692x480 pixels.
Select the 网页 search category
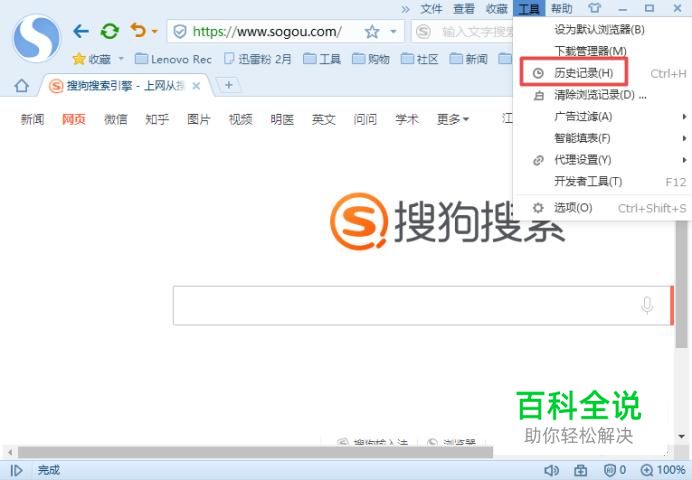coord(74,119)
